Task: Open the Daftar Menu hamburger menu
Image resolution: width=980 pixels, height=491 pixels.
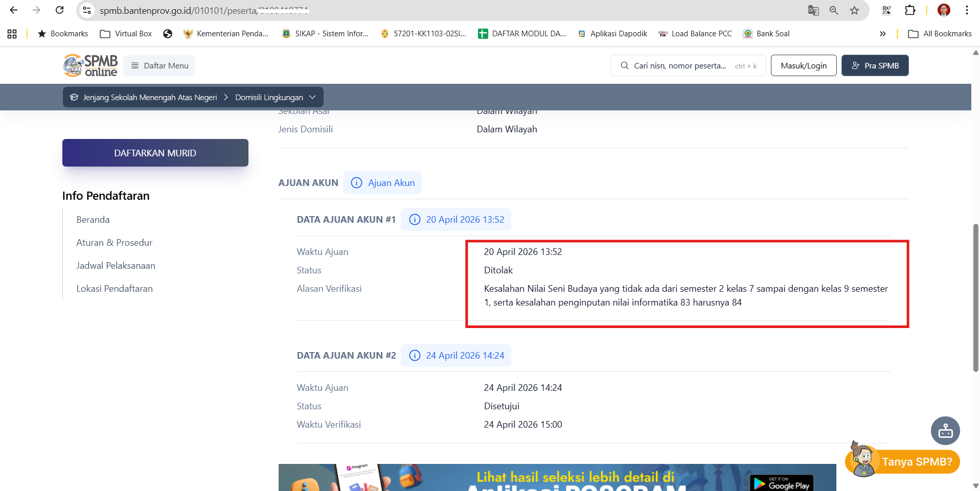Action: [x=159, y=65]
